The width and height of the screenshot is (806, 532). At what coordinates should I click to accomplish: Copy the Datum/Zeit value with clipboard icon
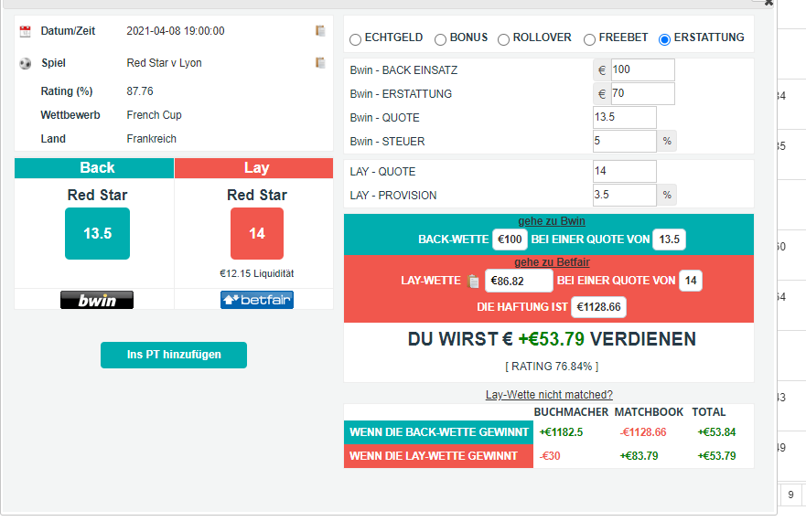pos(320,31)
